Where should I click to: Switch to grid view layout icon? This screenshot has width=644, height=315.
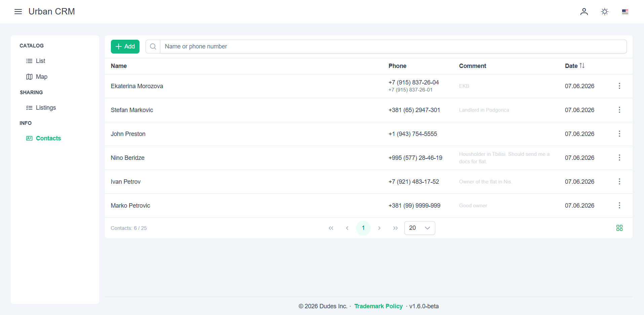coord(619,228)
